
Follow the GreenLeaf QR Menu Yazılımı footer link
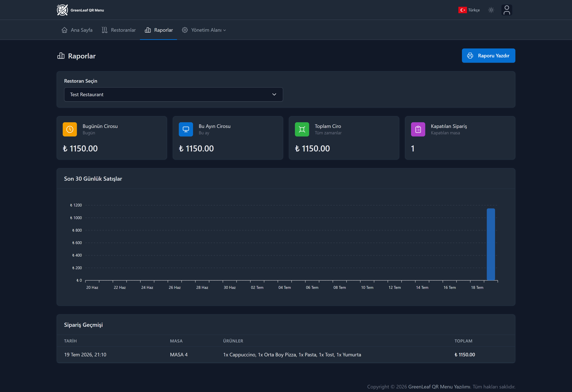click(439, 387)
